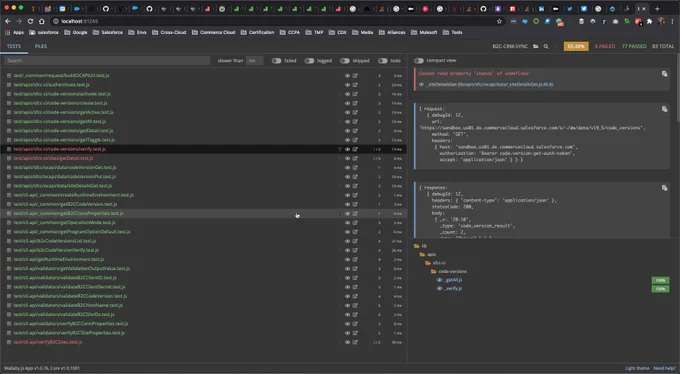Click the 100% badge for _getAll.js
Image resolution: width=680 pixels, height=374 pixels.
[x=660, y=280]
